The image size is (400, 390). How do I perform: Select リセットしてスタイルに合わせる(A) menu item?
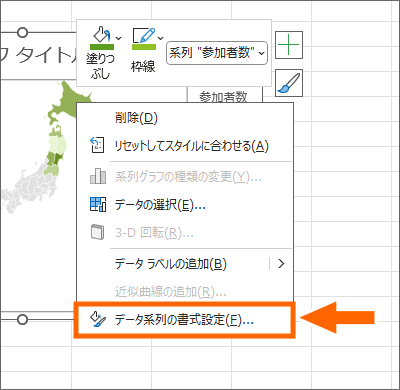pos(191,146)
